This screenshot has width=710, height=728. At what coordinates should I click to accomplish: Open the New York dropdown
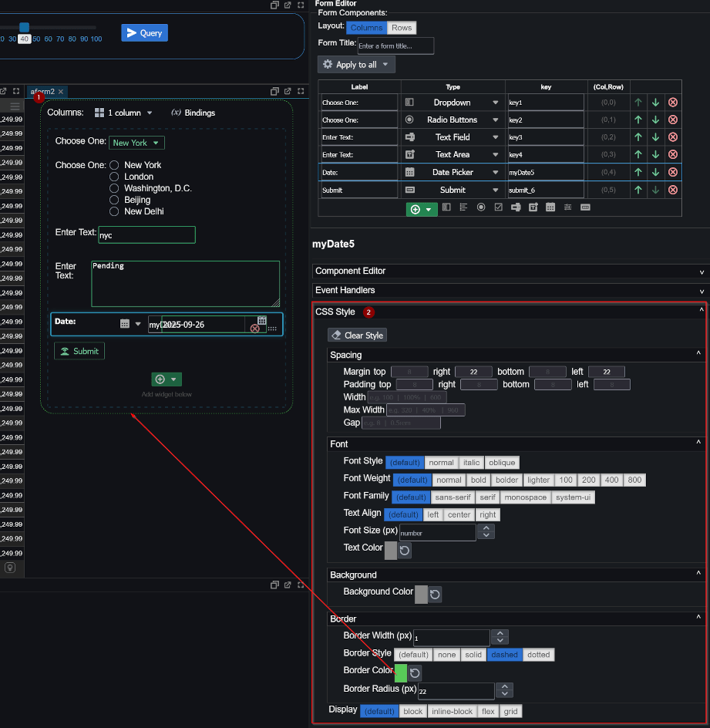point(136,143)
